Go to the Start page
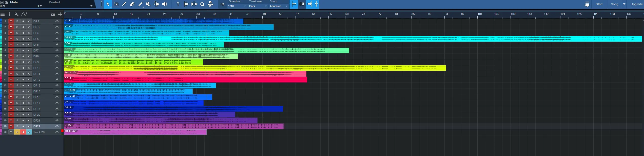The height and width of the screenshot is (156, 644). tap(599, 4)
